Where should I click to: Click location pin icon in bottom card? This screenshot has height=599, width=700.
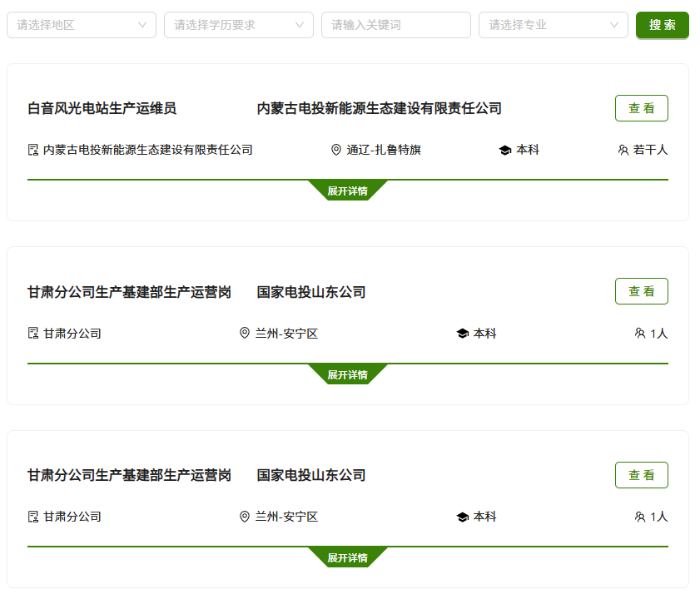pyautogui.click(x=245, y=517)
